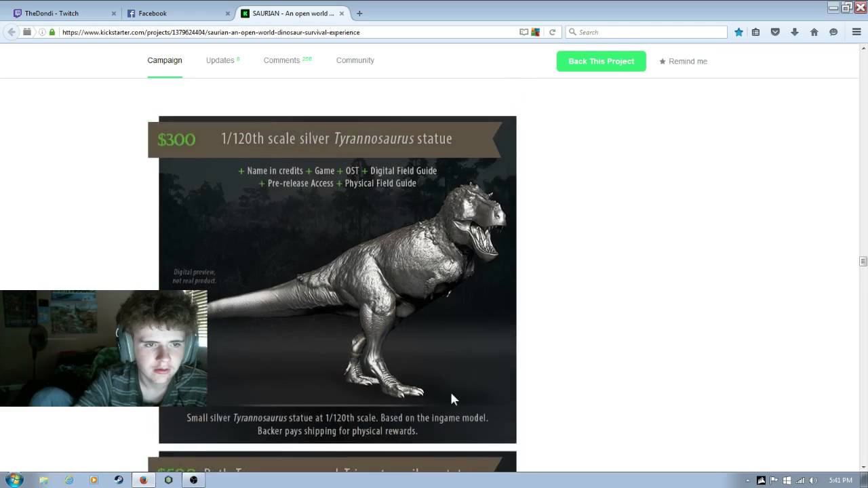Close the Facebook tab
Image resolution: width=868 pixels, height=488 pixels.
228,13
